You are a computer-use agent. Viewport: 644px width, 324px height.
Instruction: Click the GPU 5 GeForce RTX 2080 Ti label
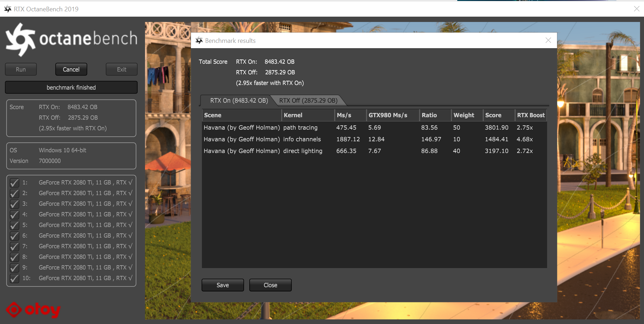[86, 225]
